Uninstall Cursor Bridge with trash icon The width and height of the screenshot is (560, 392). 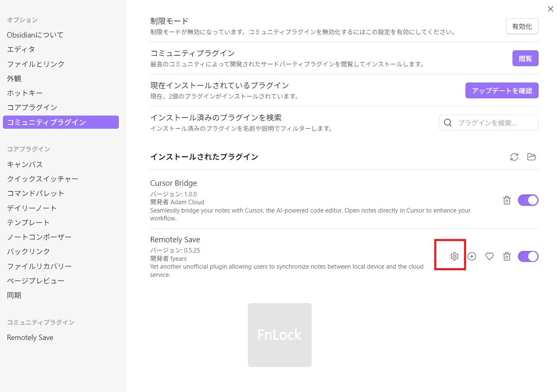[x=507, y=200]
